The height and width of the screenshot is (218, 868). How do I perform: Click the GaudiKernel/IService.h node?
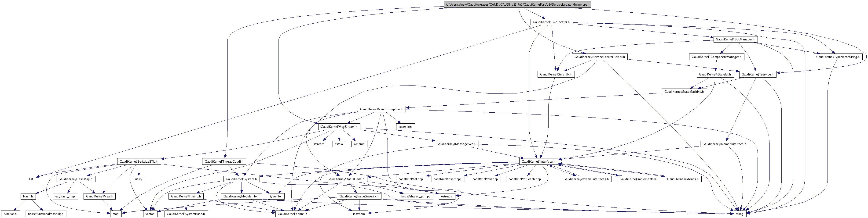pos(758,74)
